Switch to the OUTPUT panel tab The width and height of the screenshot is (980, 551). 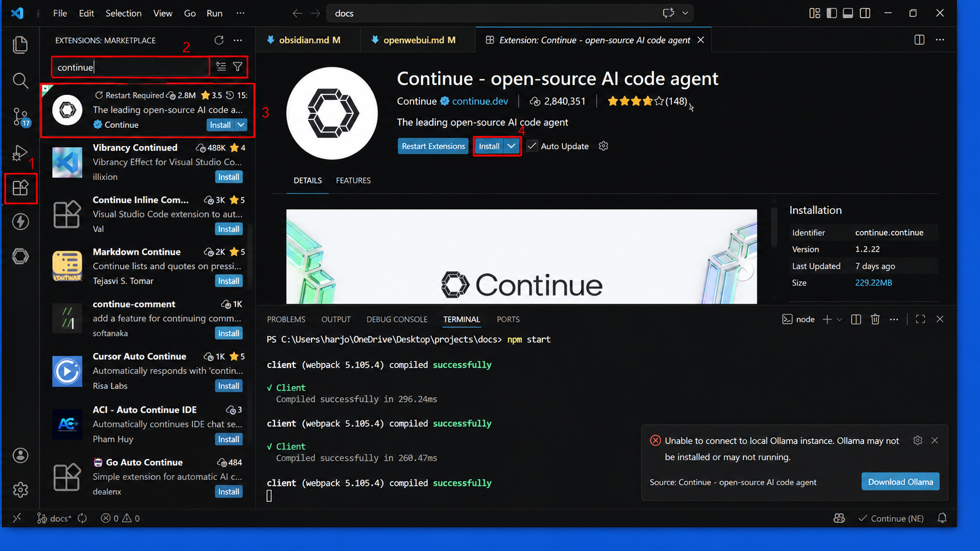pyautogui.click(x=336, y=319)
